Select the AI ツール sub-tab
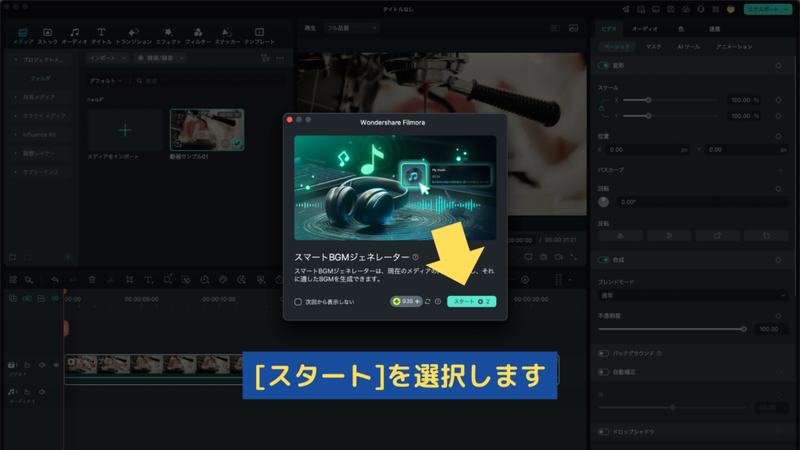The width and height of the screenshot is (800, 450). pos(688,46)
